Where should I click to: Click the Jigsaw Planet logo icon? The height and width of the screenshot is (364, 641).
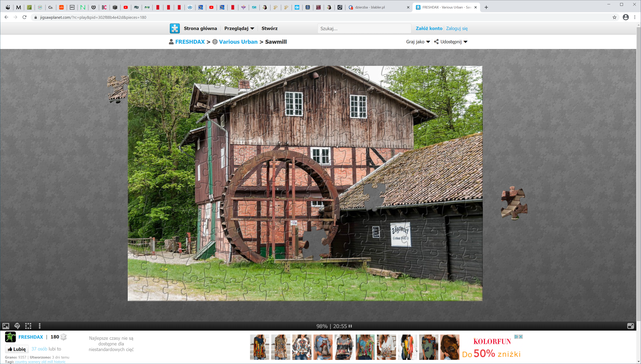coord(175,28)
